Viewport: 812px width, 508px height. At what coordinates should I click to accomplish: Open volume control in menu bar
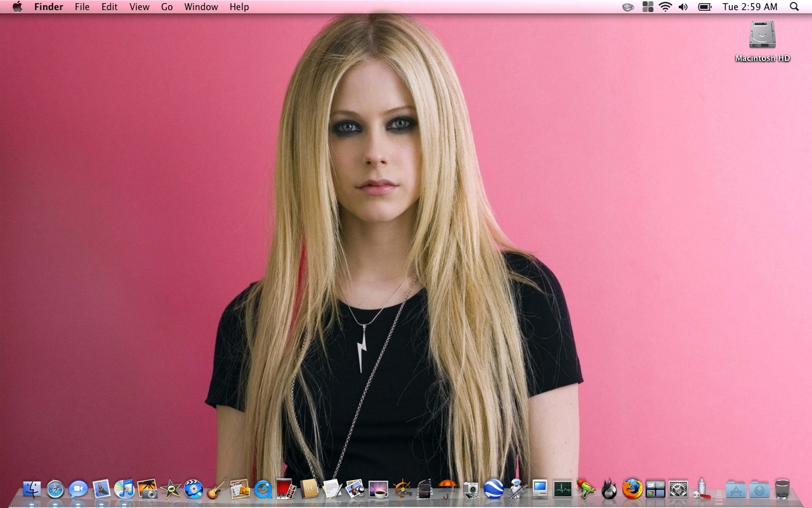point(683,7)
